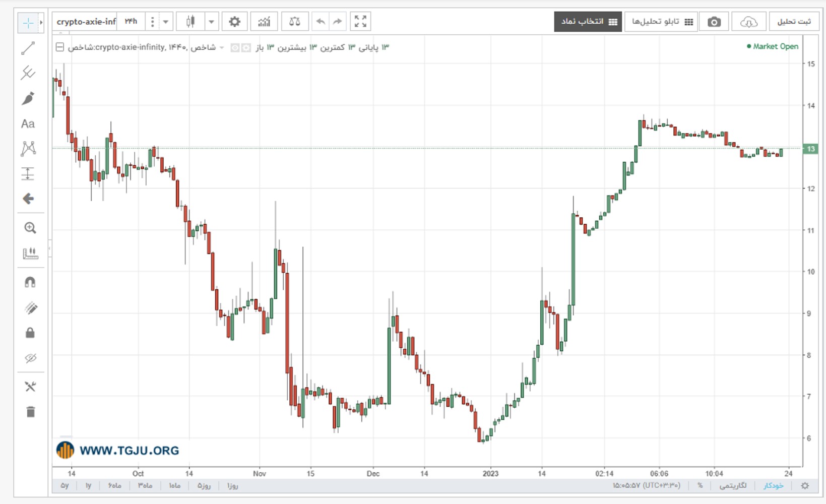Click the trash icon to remove drawings
Viewport: 826px width, 504px height.
[x=30, y=412]
